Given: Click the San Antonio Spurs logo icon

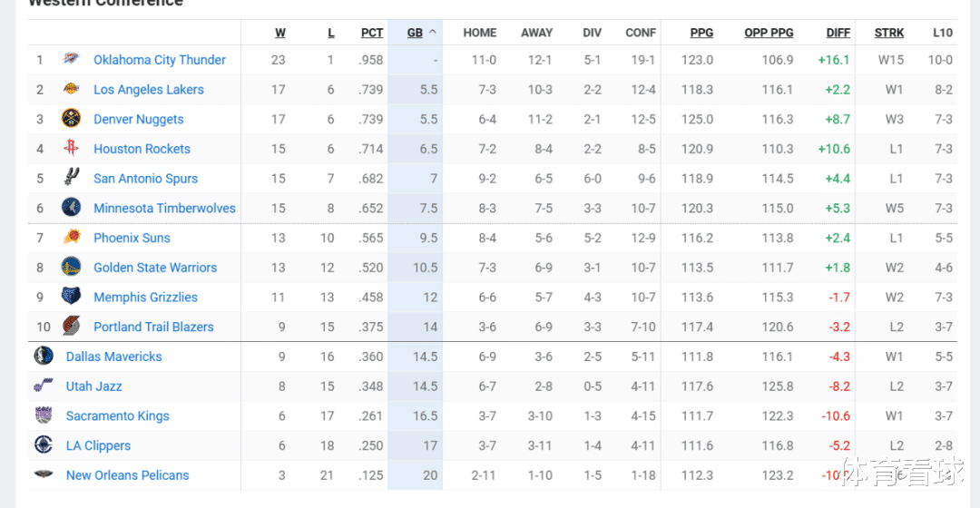Looking at the screenshot, I should 71,179.
